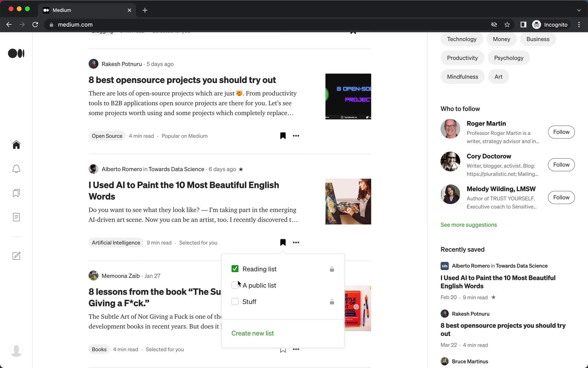
Task: Reload the medium.com page
Action: point(35,25)
